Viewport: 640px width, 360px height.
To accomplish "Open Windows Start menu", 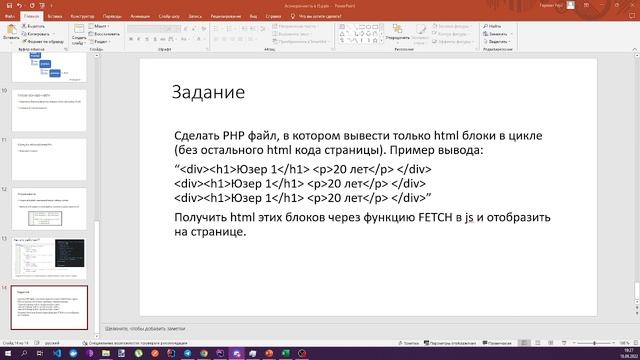I will pyautogui.click(x=8, y=353).
